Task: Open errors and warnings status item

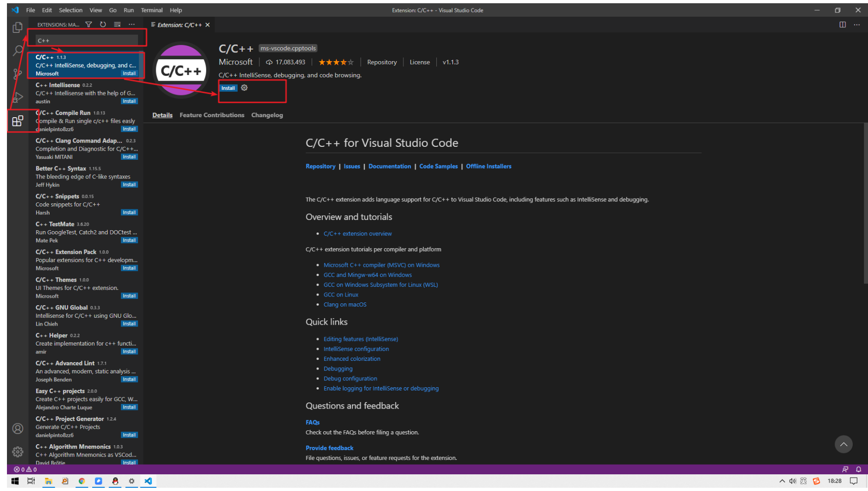Action: pyautogui.click(x=25, y=469)
